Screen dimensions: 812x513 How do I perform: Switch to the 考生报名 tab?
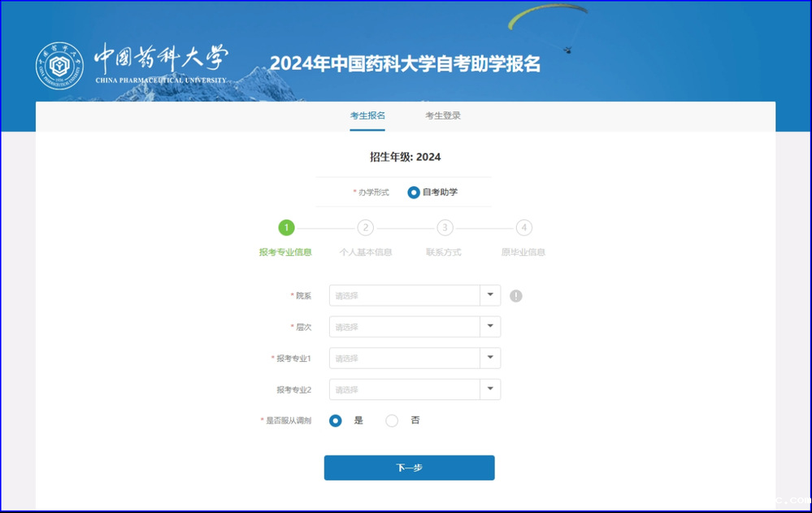pos(367,115)
